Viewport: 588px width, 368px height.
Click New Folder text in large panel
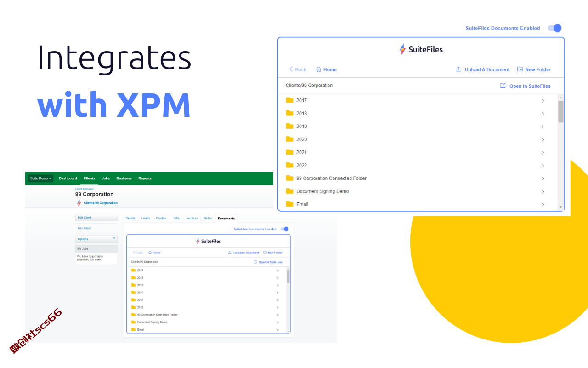coord(538,69)
